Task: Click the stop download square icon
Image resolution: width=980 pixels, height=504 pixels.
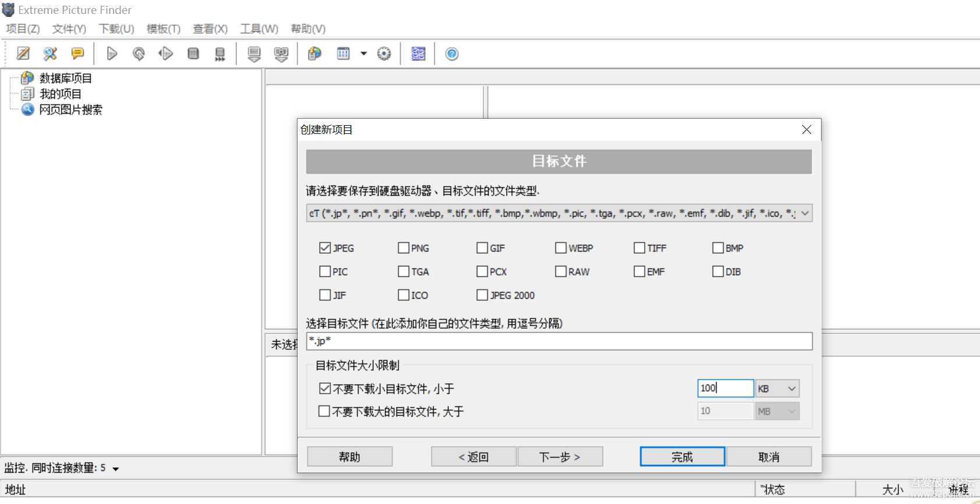Action: [193, 54]
